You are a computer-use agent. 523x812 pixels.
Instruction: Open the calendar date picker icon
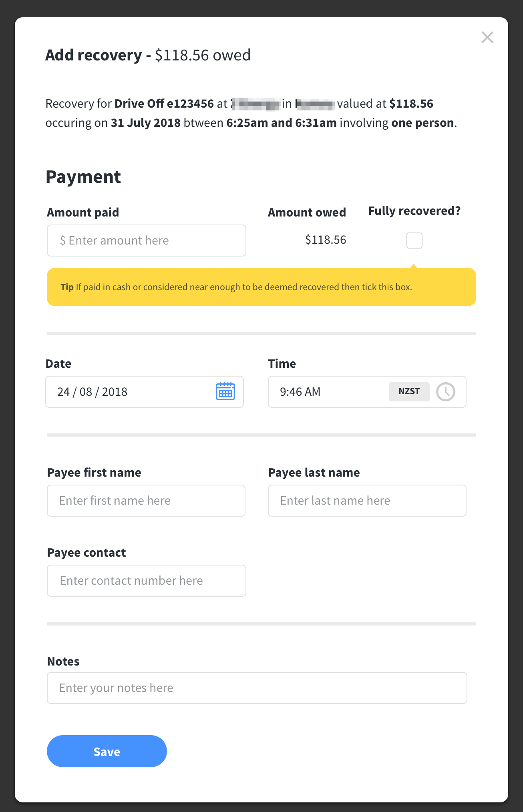point(225,392)
